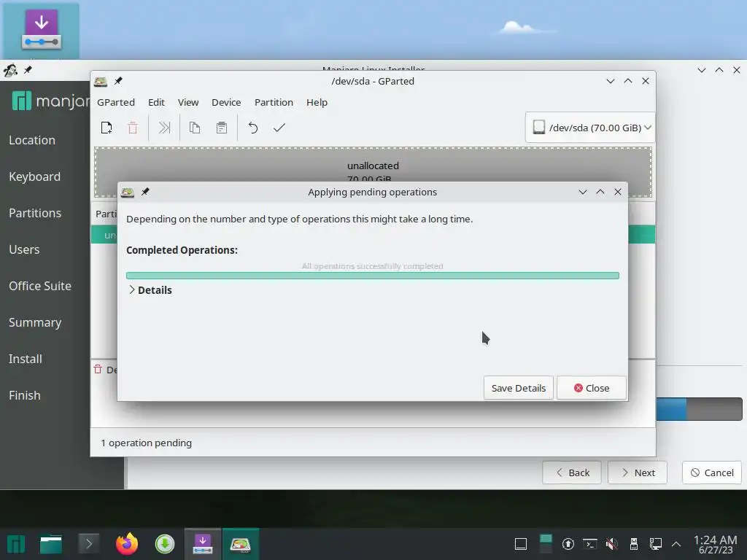Click the New partition toolbar icon
This screenshot has width=747, height=560.
[x=107, y=128]
